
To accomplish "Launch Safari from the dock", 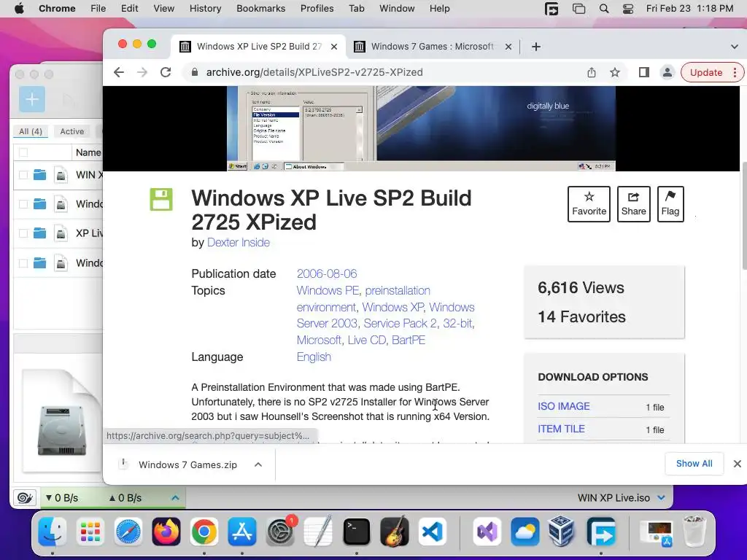I will coord(128,532).
